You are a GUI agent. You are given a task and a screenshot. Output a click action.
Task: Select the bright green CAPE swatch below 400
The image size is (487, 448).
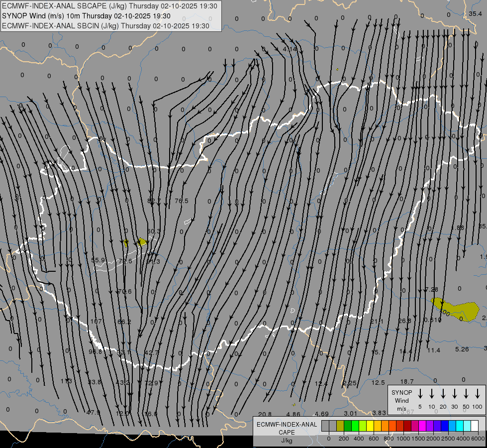355,426
